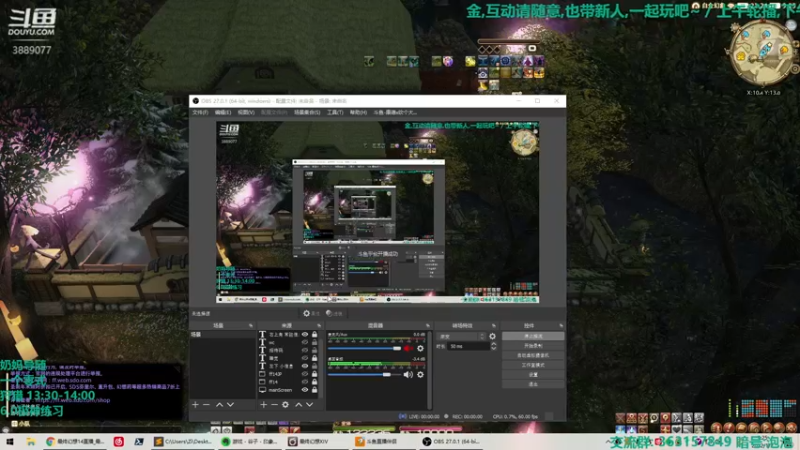
Task: Move the scene up in Scenes panel
Action: [219, 405]
